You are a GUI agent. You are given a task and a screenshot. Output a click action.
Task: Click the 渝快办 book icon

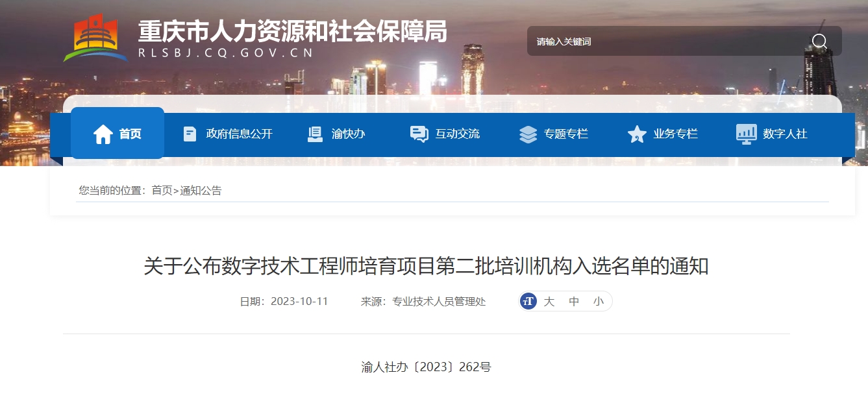coord(315,134)
